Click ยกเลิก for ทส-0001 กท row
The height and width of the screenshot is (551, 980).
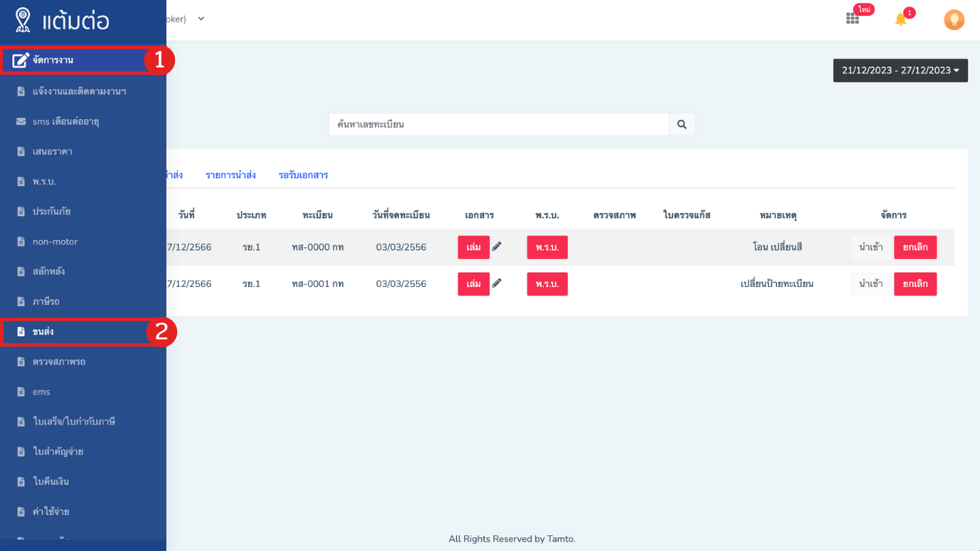[x=915, y=284]
